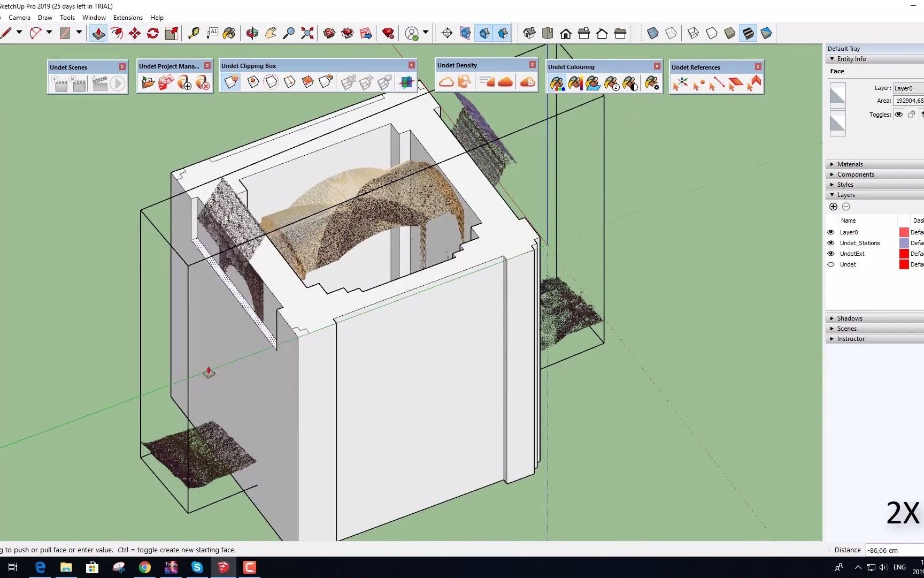This screenshot has width=924, height=578.
Task: Activate the Tape Measure tool
Action: 194,33
